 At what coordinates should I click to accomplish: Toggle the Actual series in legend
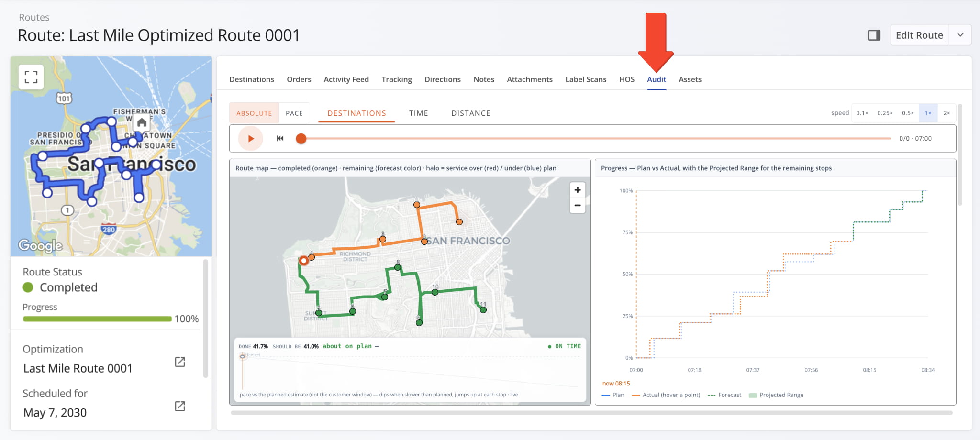(x=666, y=395)
